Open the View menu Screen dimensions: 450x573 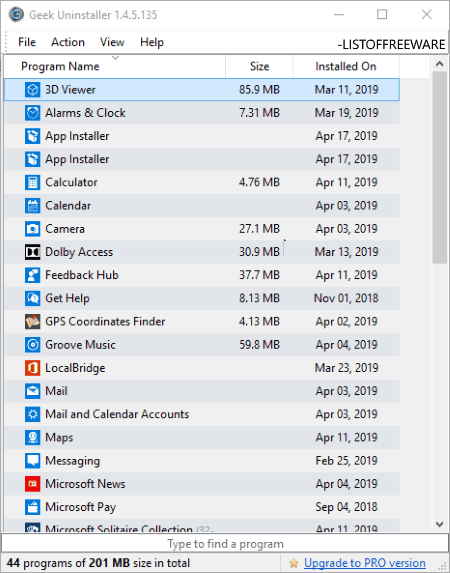click(112, 42)
